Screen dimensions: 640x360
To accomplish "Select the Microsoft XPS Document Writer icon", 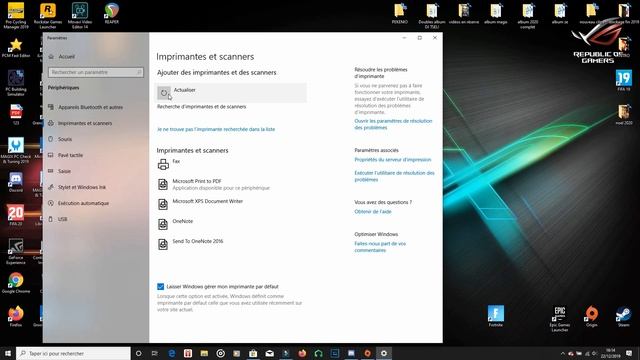I will coord(163,204).
